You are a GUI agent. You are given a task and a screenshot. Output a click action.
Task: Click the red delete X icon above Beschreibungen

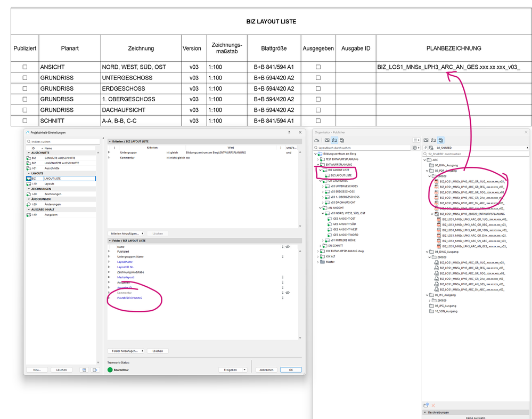433,406
